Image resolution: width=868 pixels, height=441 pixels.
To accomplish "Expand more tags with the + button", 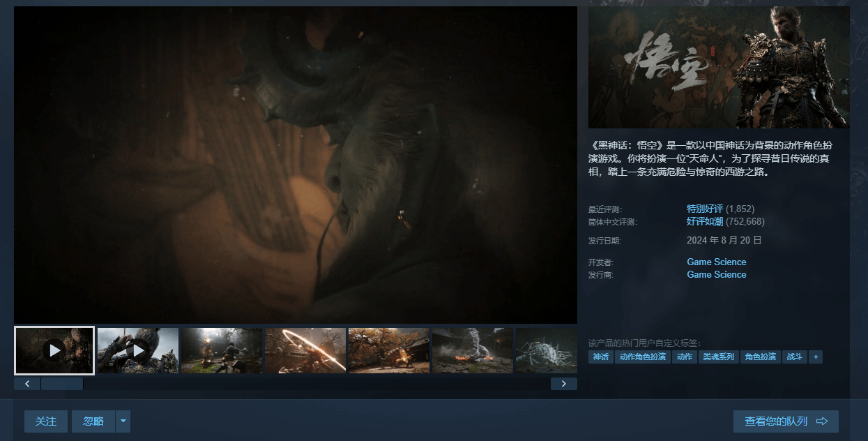I will (815, 357).
